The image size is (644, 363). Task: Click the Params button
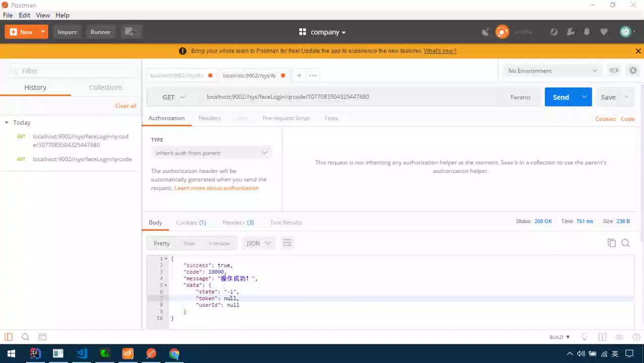[521, 97]
